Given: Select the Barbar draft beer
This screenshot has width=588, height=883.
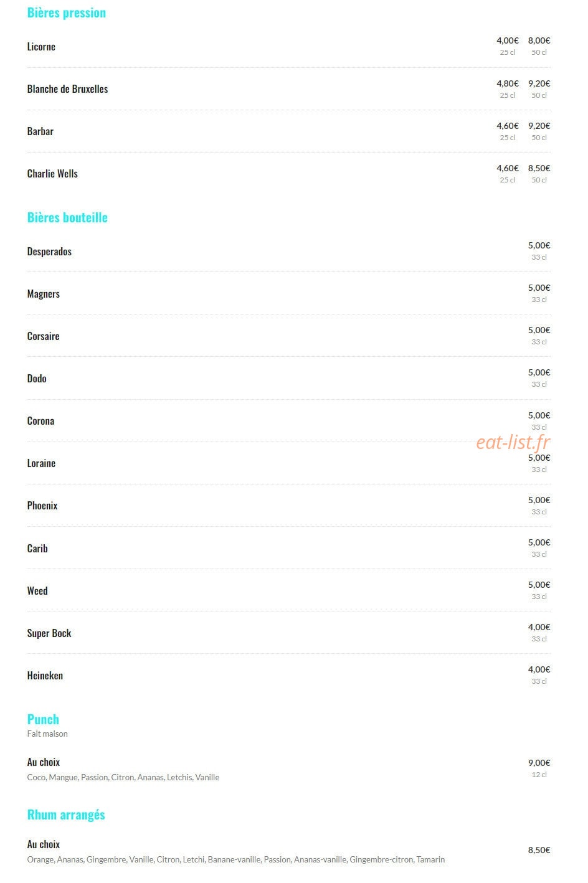Looking at the screenshot, I should 40,131.
